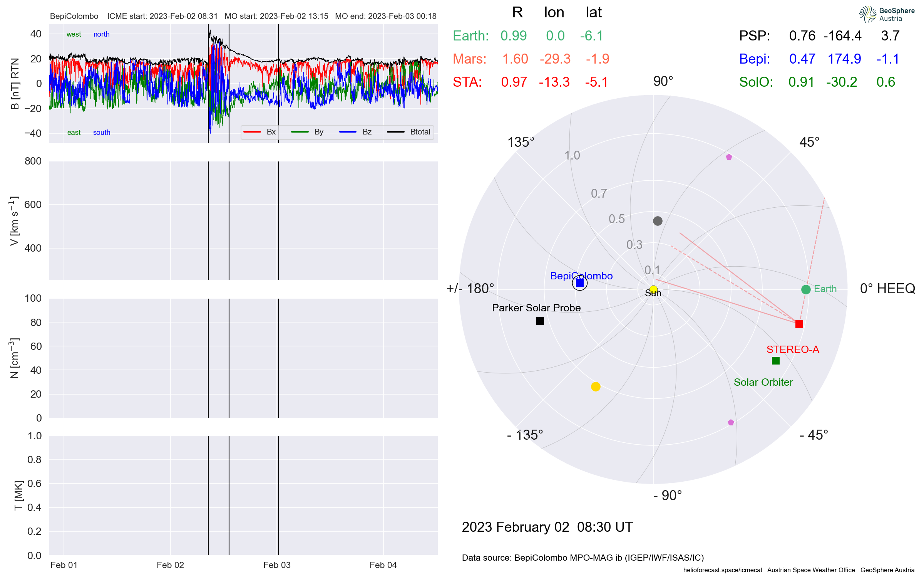Click the Bepi longitude value 174.9
The image size is (924, 578).
pos(844,59)
